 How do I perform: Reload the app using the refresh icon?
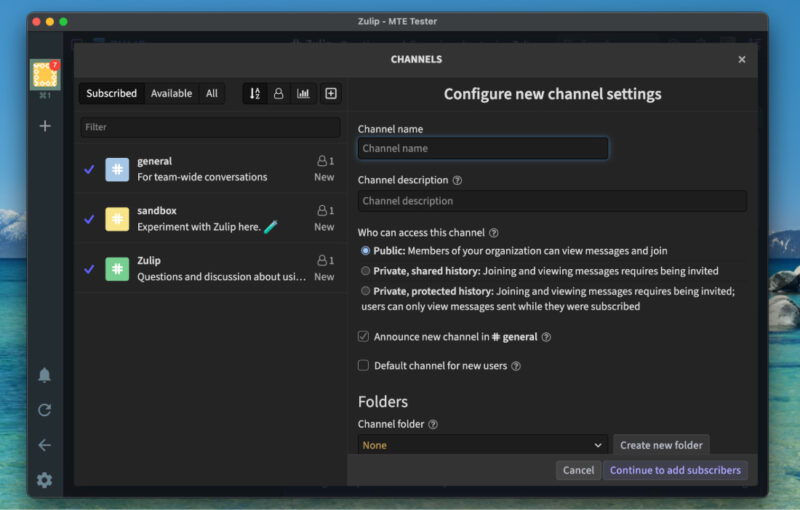coord(45,410)
